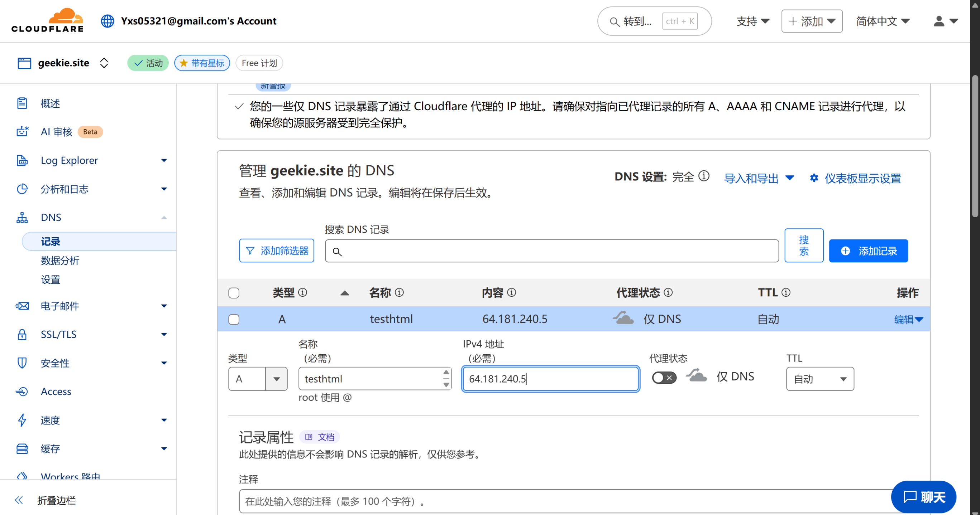Screen dimensions: 980x515
Task: Click the gear icon for 仪表板显示设置
Action: 814,178
